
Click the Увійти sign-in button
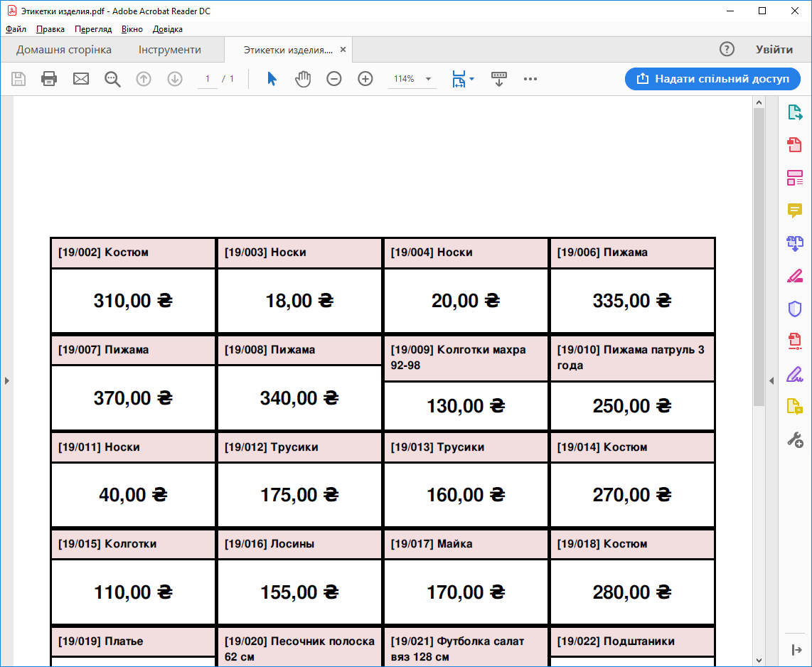(774, 49)
